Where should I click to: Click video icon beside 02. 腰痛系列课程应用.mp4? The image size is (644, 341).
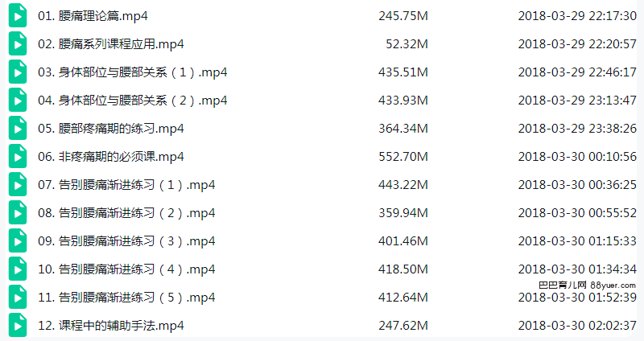click(x=18, y=44)
